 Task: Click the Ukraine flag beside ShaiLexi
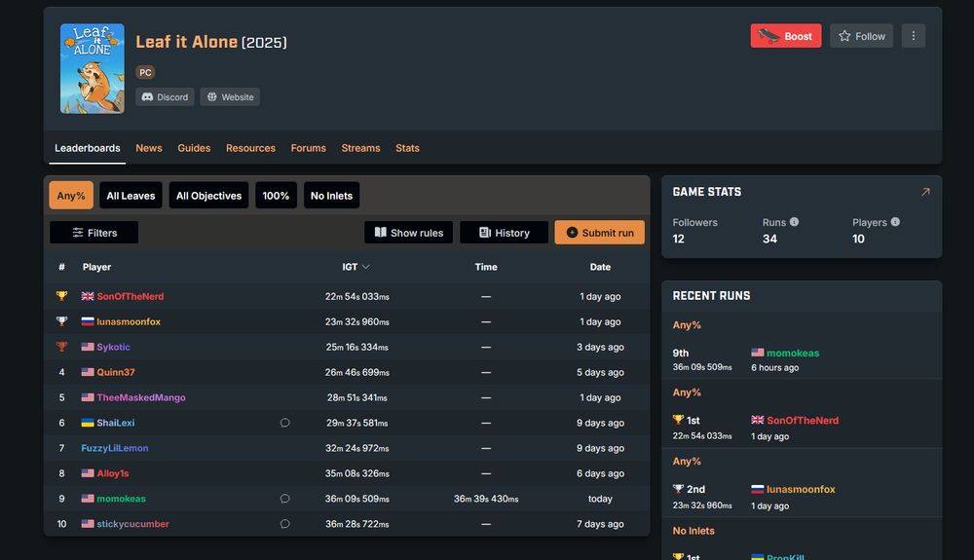(88, 423)
